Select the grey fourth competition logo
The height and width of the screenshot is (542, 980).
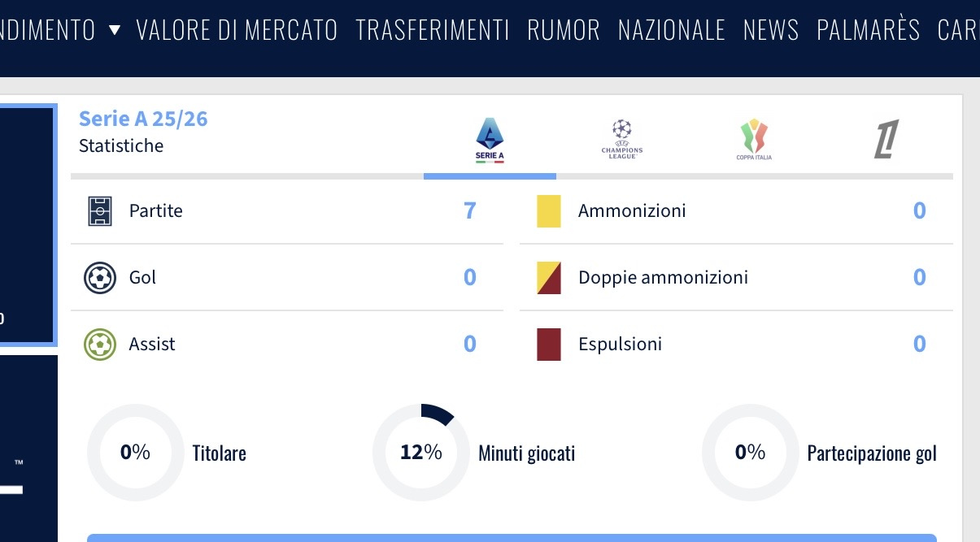(x=886, y=139)
